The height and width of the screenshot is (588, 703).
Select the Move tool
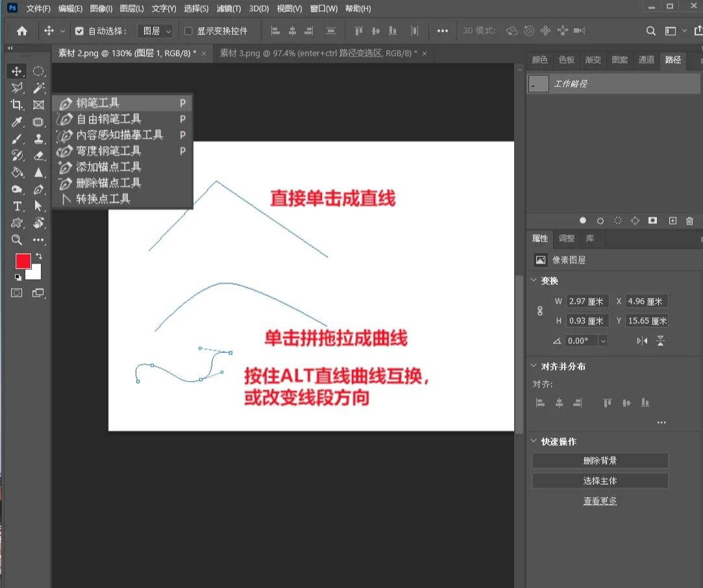tap(16, 71)
